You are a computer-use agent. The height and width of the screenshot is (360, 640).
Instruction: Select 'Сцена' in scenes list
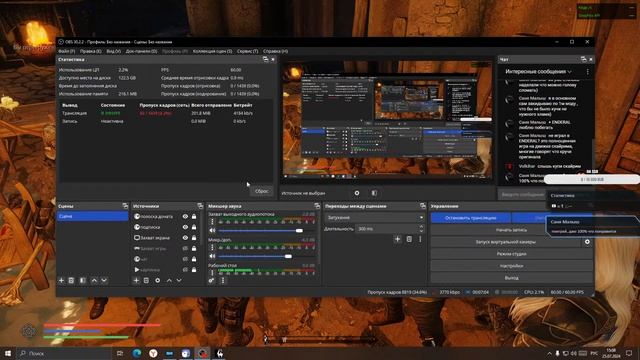[92, 216]
